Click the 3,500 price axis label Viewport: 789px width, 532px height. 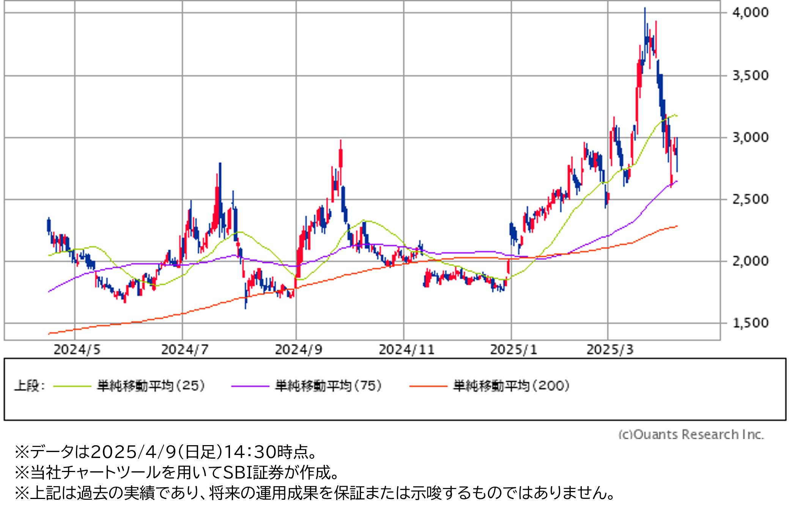tap(750, 76)
